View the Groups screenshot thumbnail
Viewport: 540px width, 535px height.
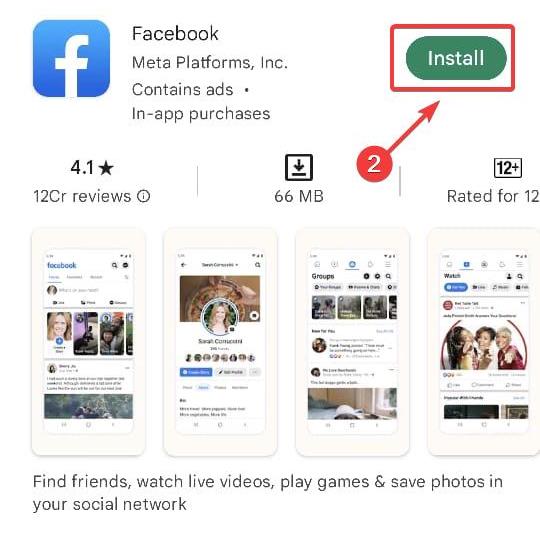352,341
